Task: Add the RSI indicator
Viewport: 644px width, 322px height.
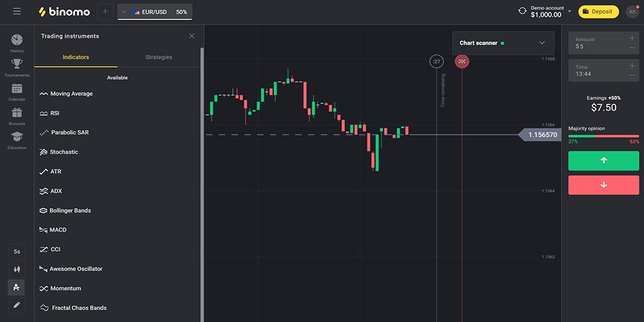Action: pos(117,113)
